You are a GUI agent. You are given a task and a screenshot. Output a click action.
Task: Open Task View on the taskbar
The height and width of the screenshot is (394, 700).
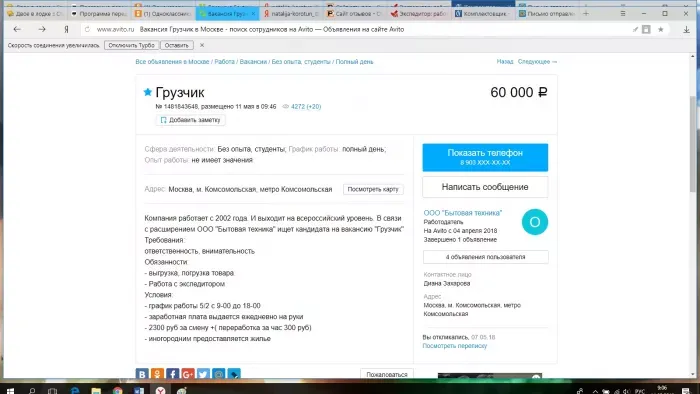click(x=53, y=390)
